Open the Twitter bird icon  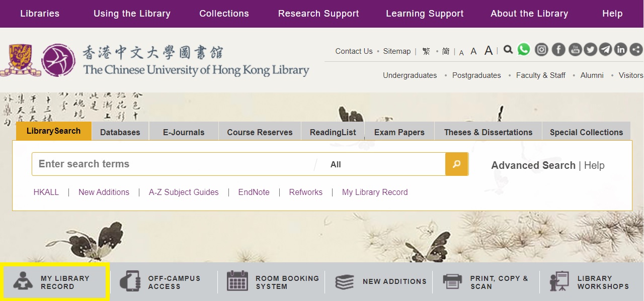590,49
